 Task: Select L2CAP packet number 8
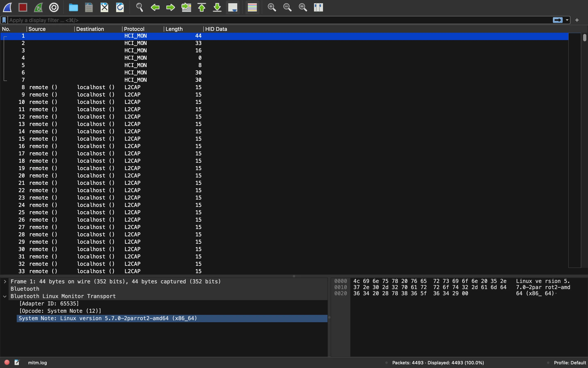click(x=284, y=87)
